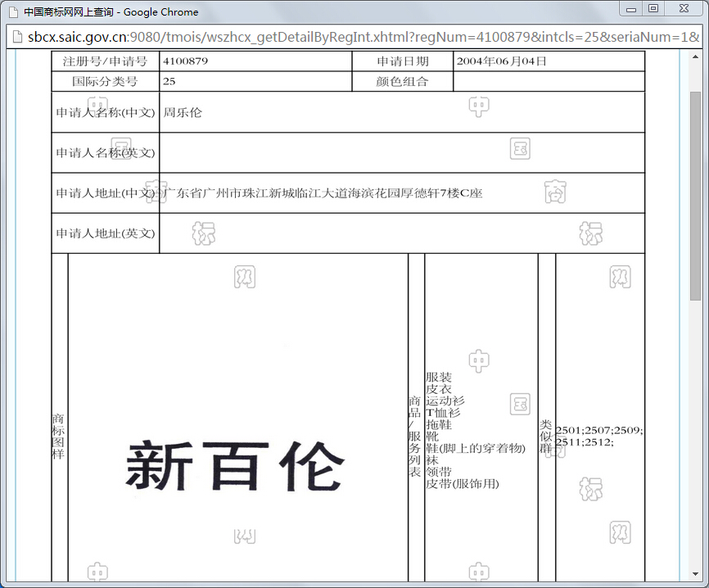The image size is (709, 588).
Task: Click the goods item 领带
Action: (439, 472)
